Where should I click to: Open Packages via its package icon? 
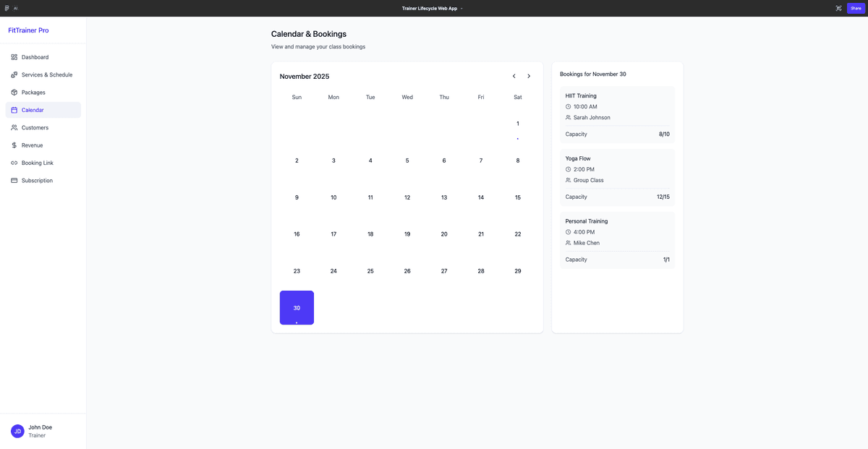[13, 92]
